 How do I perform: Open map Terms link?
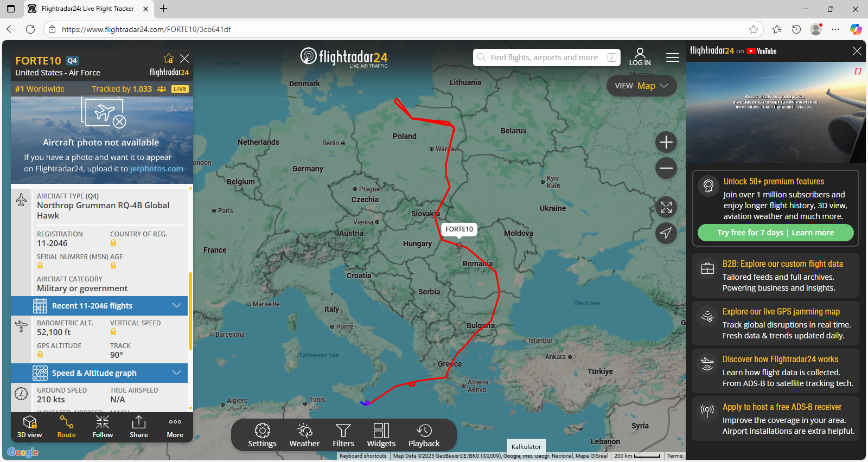(675, 456)
